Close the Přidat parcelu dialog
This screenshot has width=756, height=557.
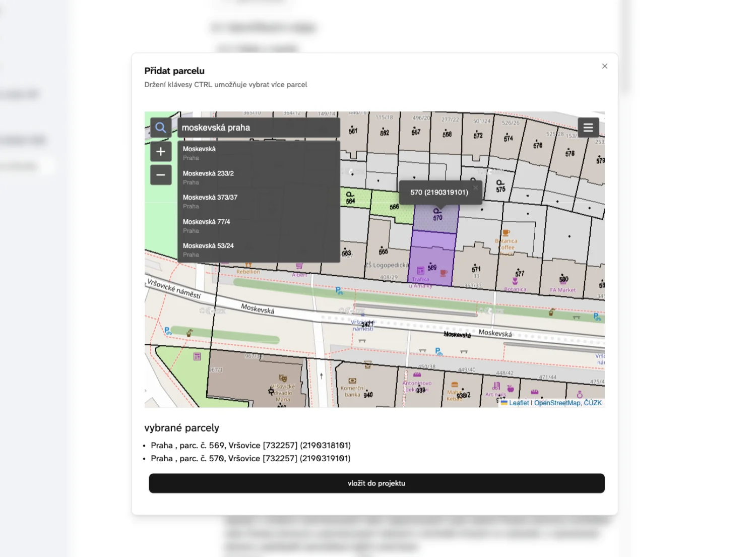[x=604, y=66]
